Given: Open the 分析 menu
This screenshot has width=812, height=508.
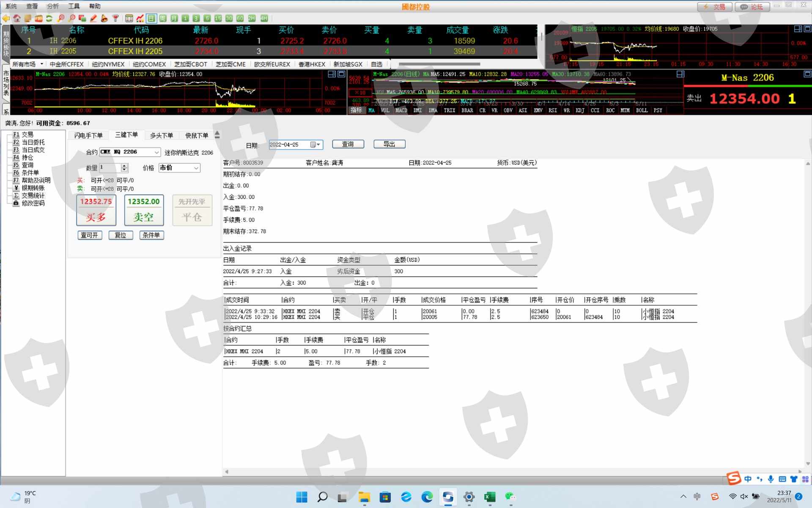Looking at the screenshot, I should [x=53, y=6].
